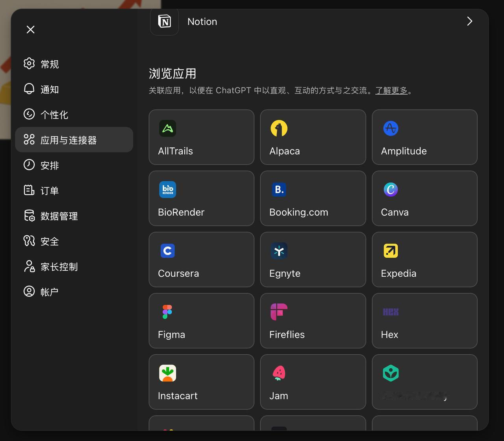Click the AllTrails green mountain icon
Viewport: 504px width, 441px height.
coord(168,128)
